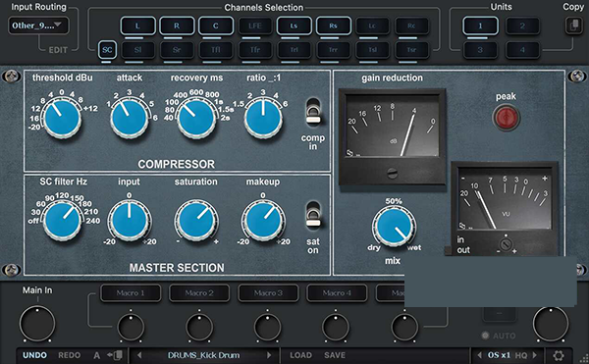
Task: Click the EDIT routing button
Action: tap(58, 50)
